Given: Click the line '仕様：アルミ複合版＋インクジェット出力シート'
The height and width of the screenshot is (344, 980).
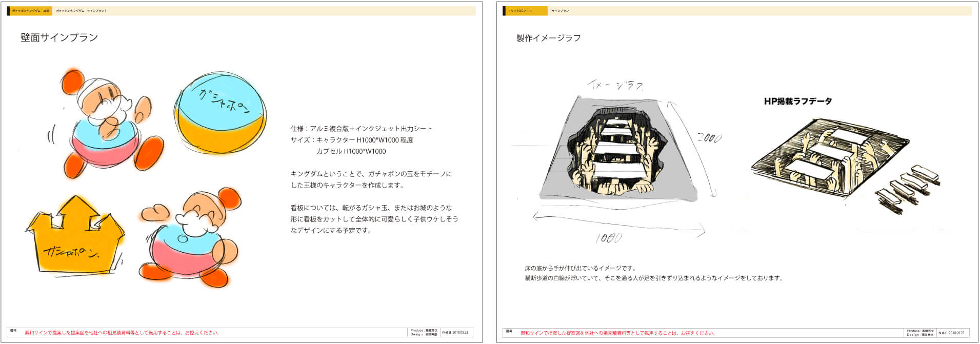Looking at the screenshot, I should [362, 129].
